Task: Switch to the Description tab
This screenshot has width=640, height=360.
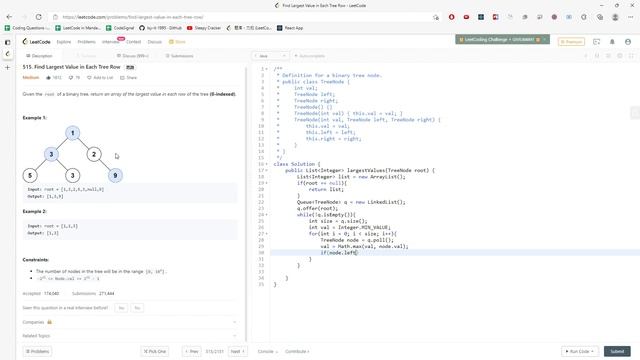Action: click(39, 56)
